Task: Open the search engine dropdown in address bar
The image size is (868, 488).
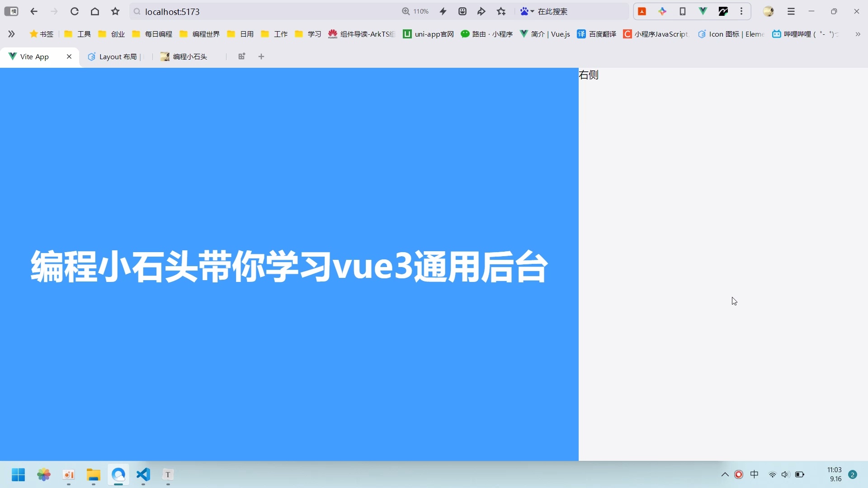Action: pyautogui.click(x=527, y=11)
